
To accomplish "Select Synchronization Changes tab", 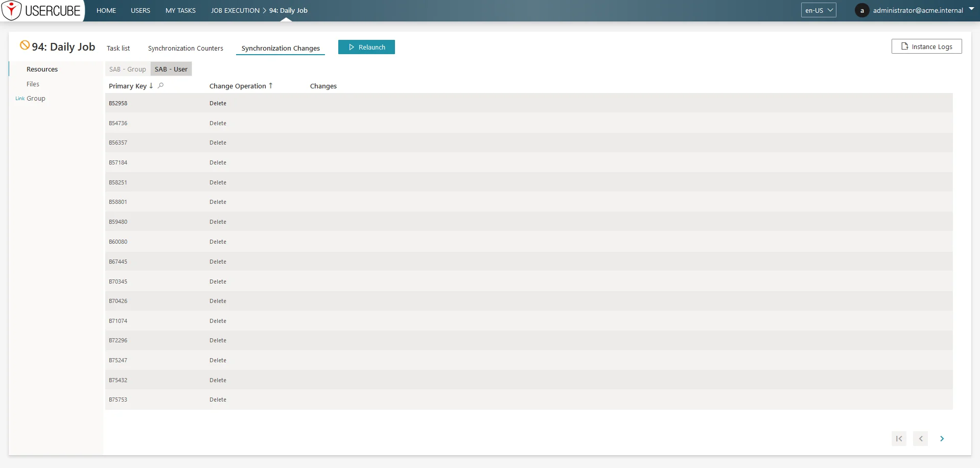I will click(281, 48).
